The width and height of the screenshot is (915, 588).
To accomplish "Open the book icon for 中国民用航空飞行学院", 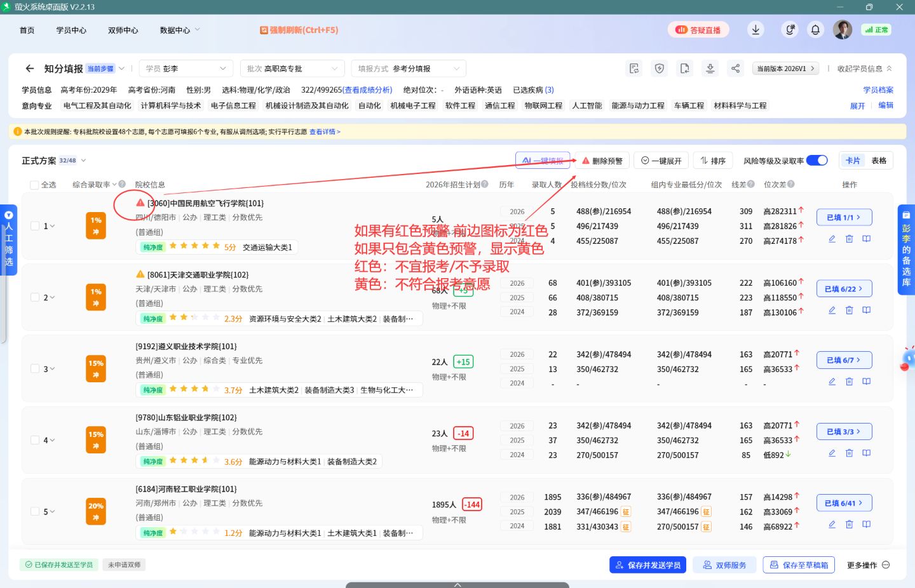I will point(866,239).
